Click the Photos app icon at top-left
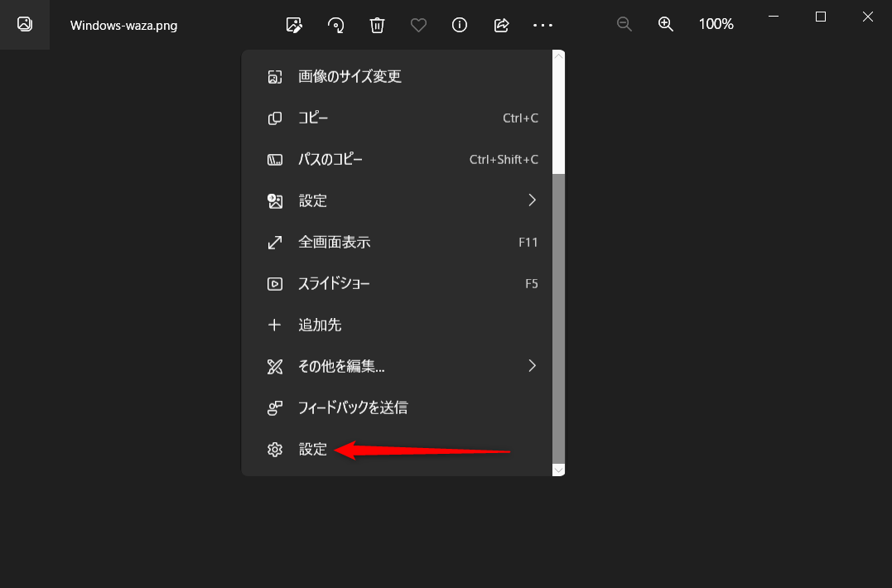This screenshot has height=588, width=892. click(x=25, y=24)
